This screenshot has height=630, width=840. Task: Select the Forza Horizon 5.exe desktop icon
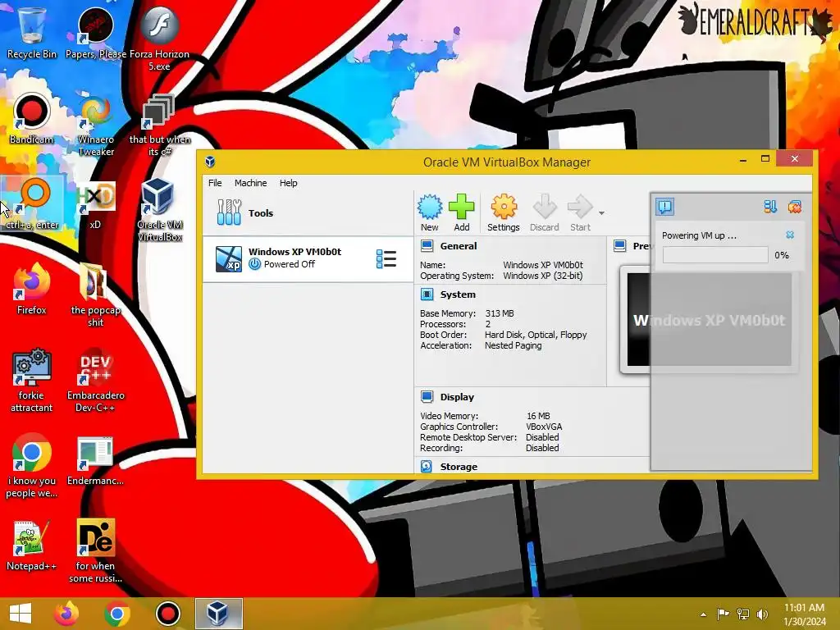[x=159, y=39]
